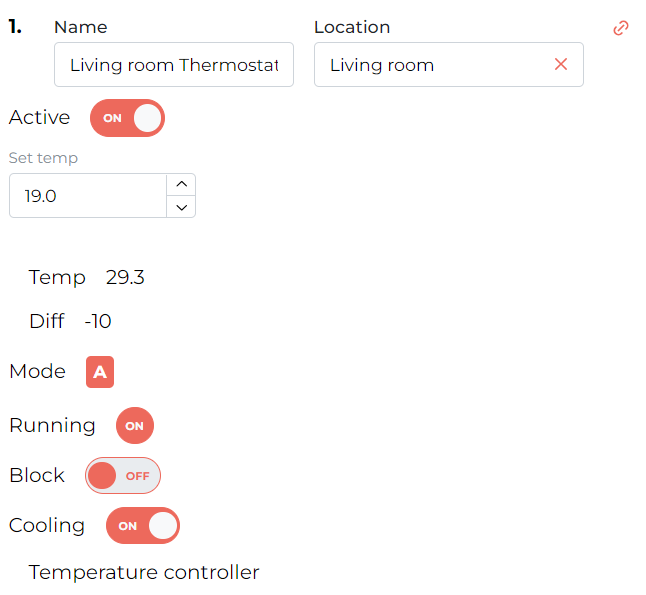Click the Temperature controller text
The width and height of the screenshot is (646, 595).
coord(144,572)
